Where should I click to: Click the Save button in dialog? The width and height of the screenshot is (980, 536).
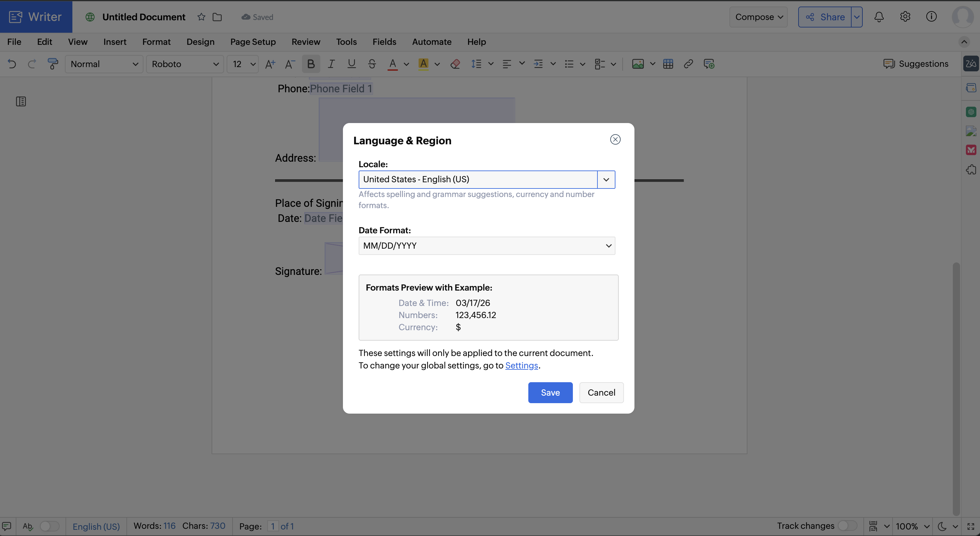click(x=550, y=392)
